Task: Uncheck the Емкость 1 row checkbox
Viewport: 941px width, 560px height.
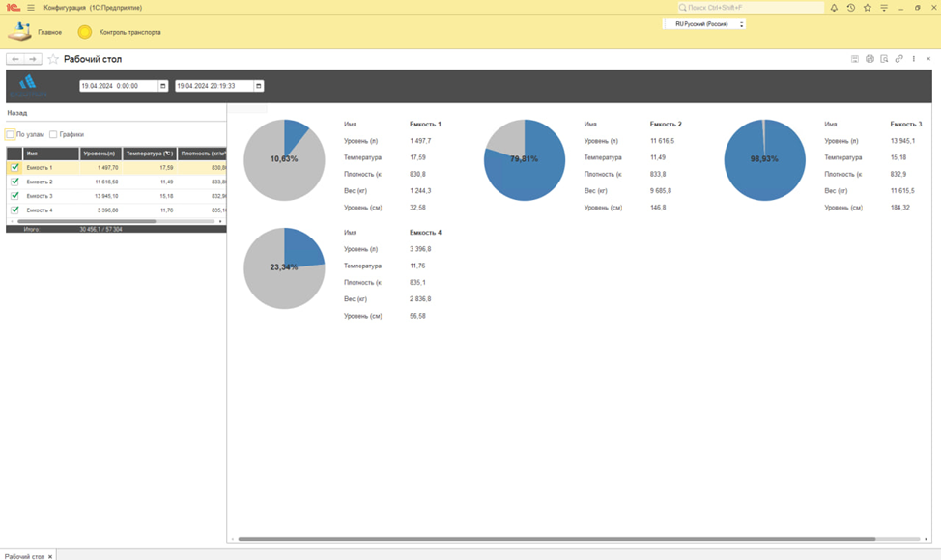Action: point(15,167)
